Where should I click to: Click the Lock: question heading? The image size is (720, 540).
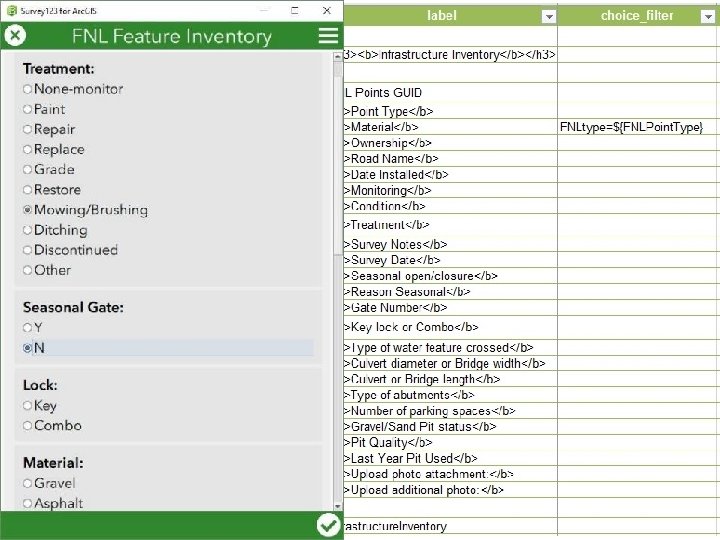(x=40, y=385)
